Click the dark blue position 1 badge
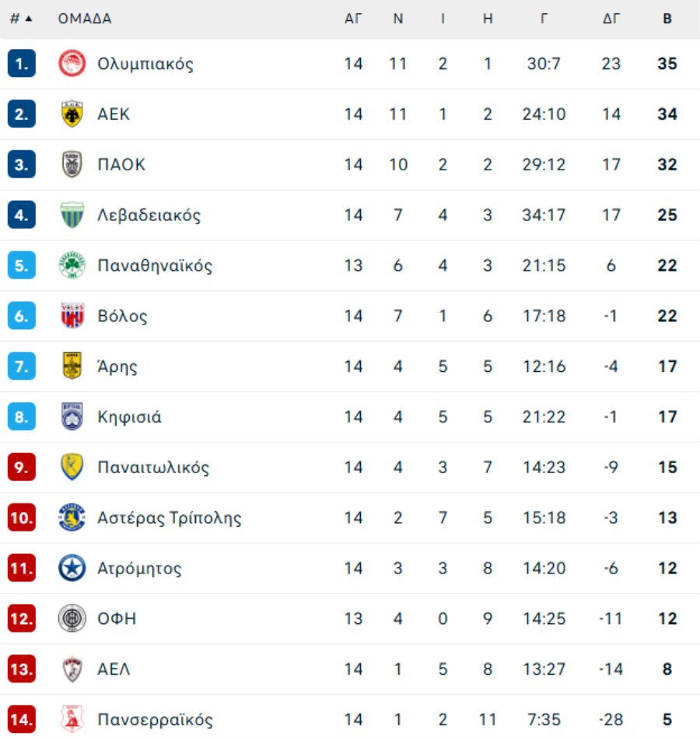700x740 pixels. click(22, 64)
